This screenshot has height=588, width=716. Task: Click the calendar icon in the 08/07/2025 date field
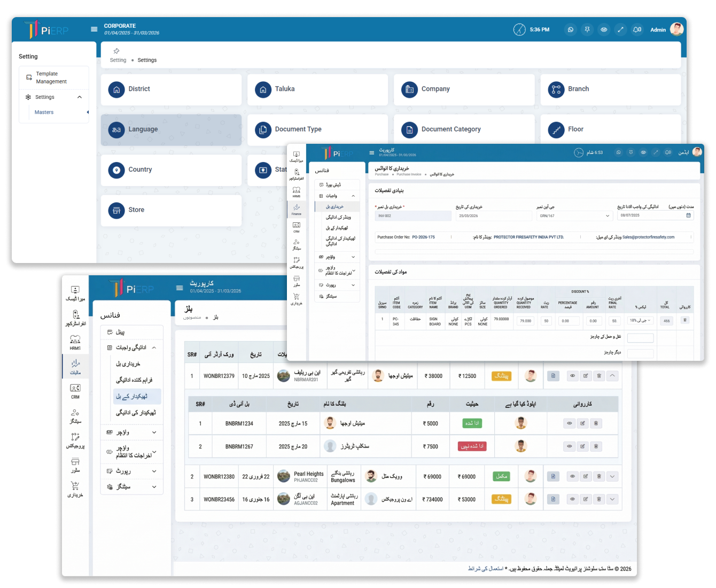pyautogui.click(x=688, y=215)
